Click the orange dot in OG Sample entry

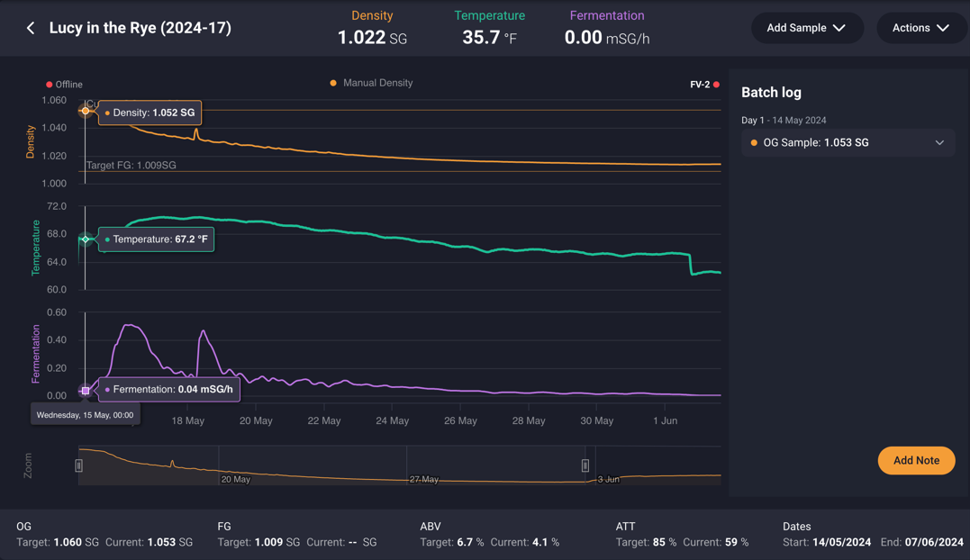point(754,143)
